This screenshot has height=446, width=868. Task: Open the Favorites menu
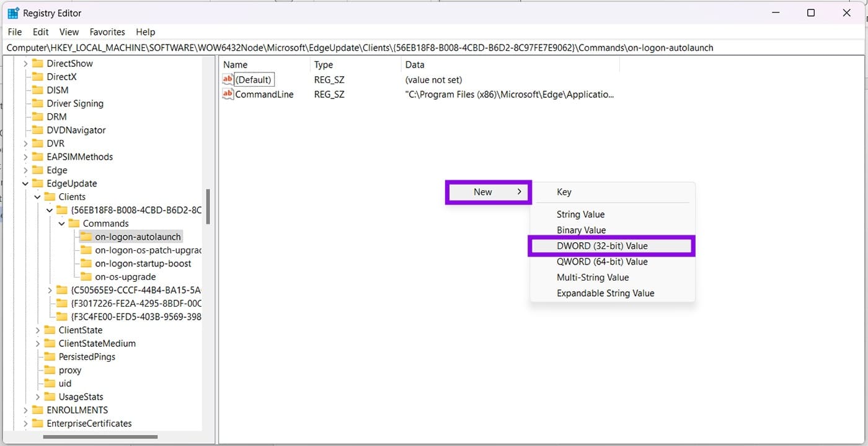coord(107,32)
